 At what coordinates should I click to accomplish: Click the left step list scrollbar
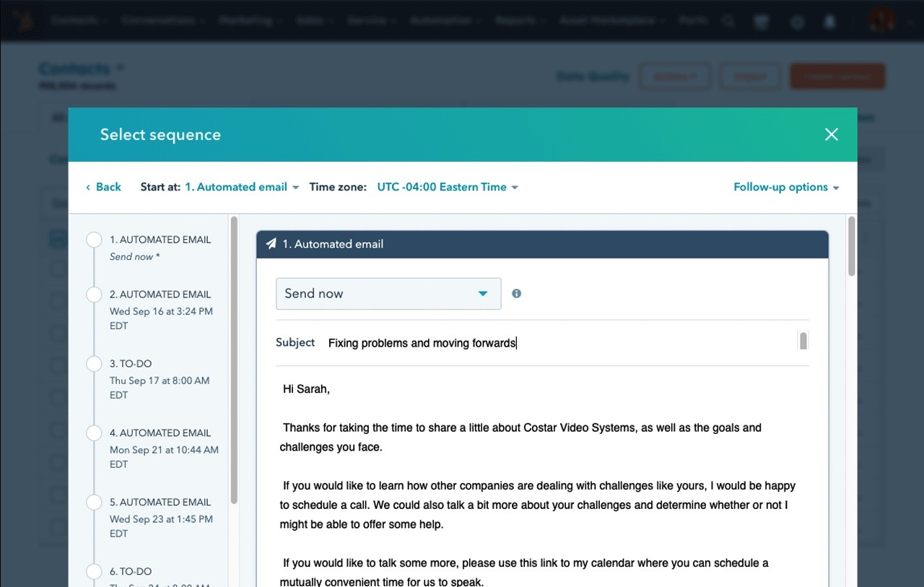coord(234,361)
